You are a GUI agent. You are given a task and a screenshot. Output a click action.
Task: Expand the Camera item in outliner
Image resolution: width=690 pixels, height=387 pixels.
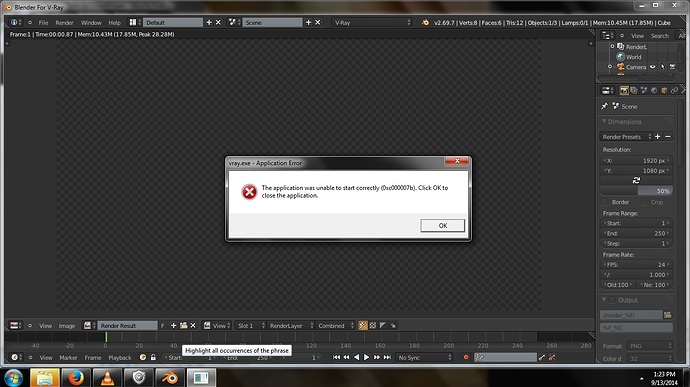tap(610, 67)
